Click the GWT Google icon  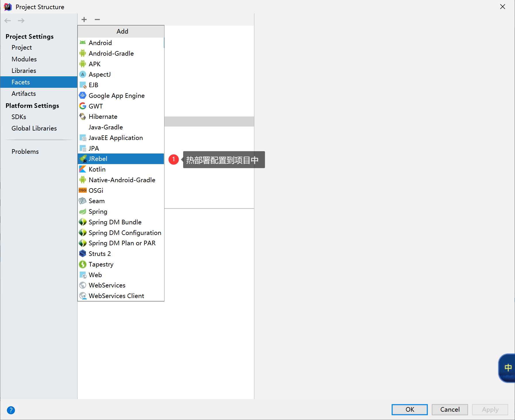[83, 106]
